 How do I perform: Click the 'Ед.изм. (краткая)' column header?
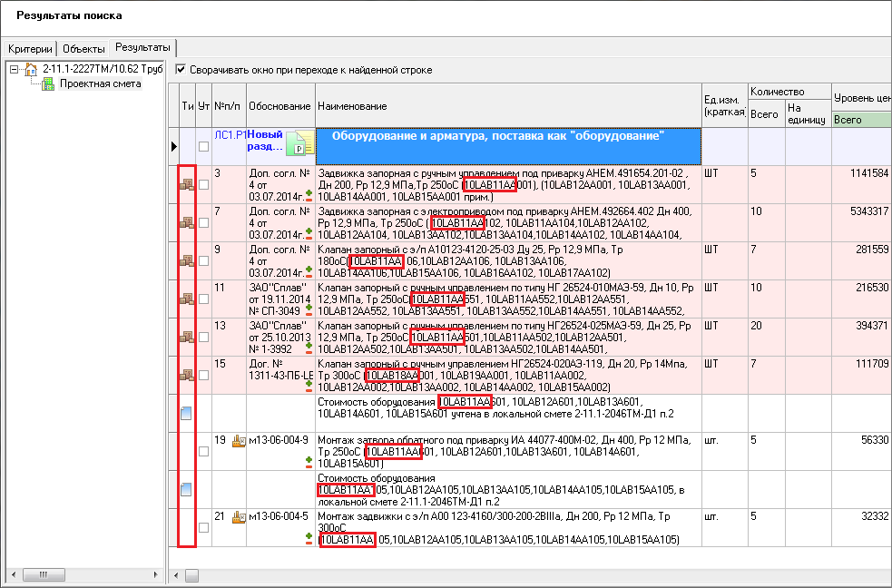click(x=725, y=106)
